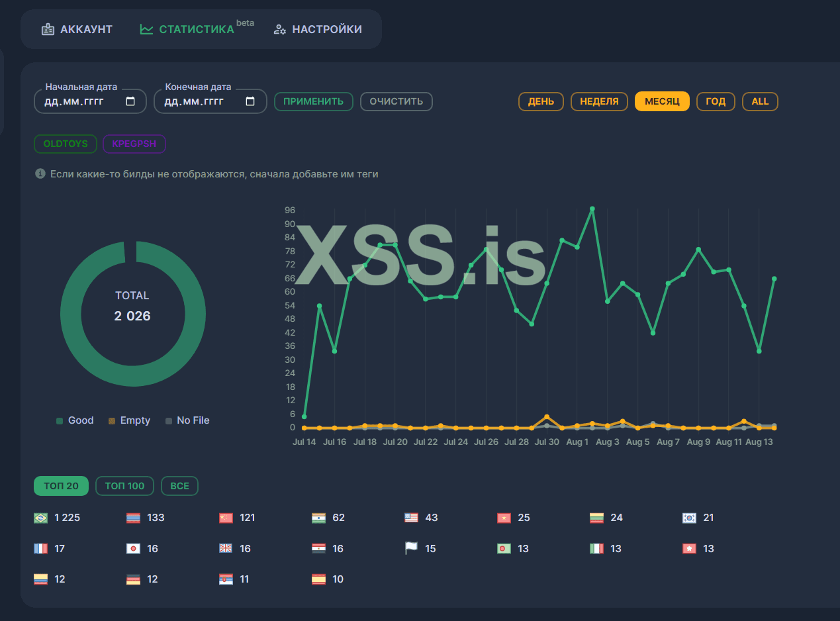The height and width of the screenshot is (621, 840).
Task: Click the Spain flag with 10
Action: [x=318, y=579]
